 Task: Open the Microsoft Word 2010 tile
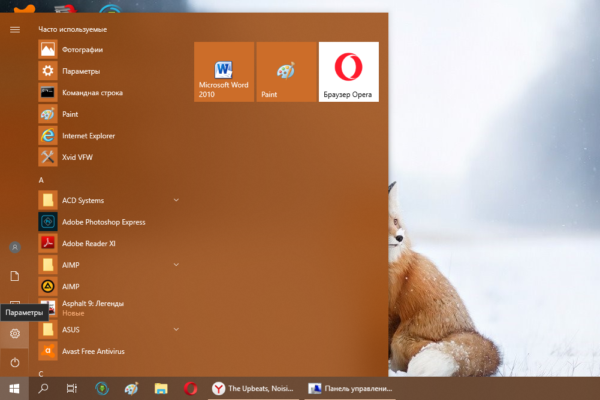coord(223,71)
